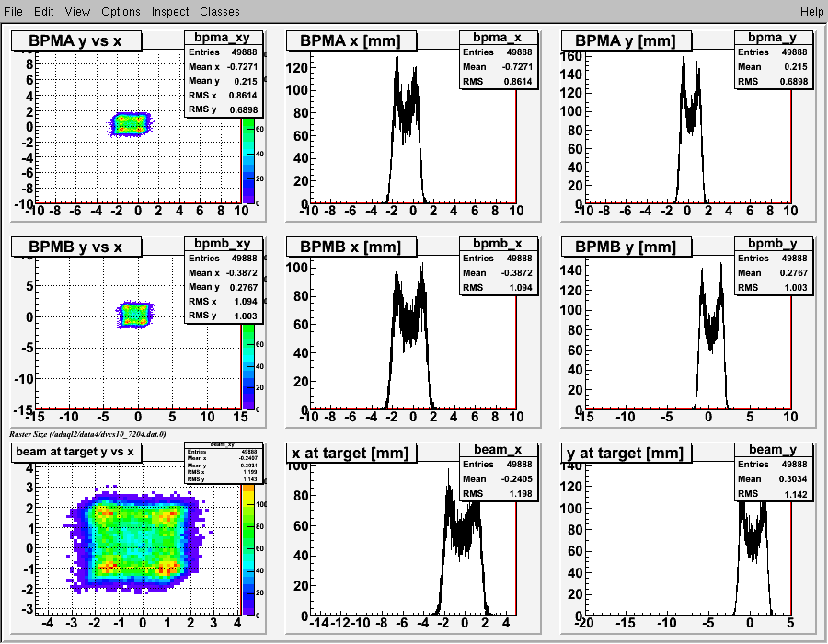Open the Edit menu
Viewport: 828px width, 644px height.
pos(44,12)
